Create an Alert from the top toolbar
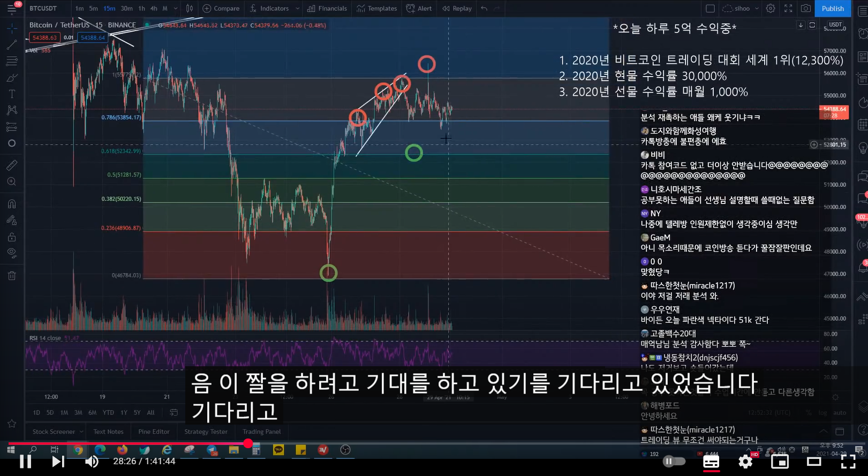 [419, 9]
